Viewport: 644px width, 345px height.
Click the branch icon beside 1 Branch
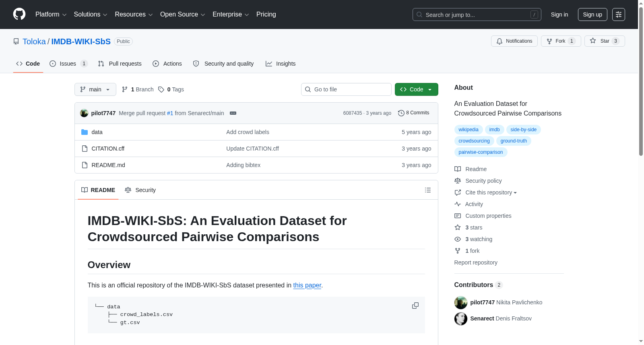pyautogui.click(x=125, y=89)
